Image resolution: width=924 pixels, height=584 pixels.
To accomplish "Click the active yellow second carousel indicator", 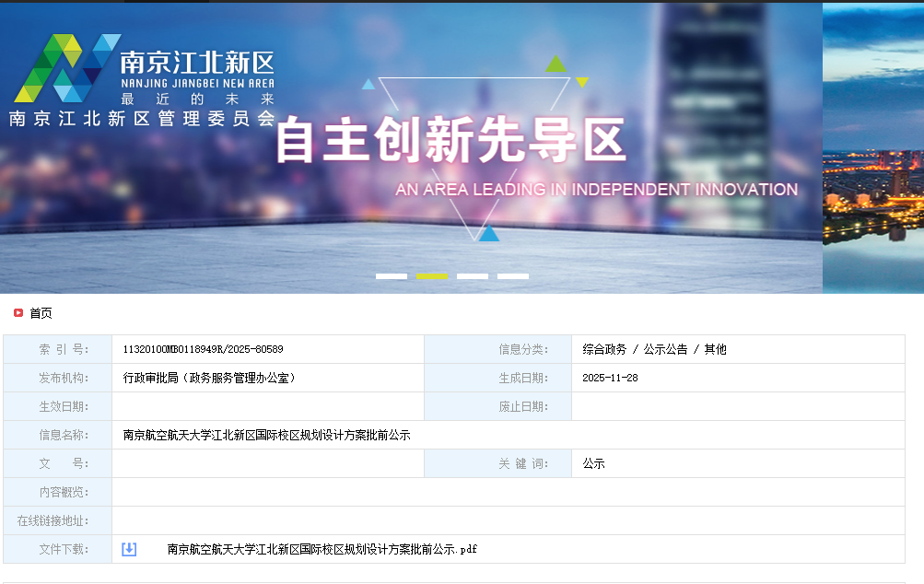I will click(x=431, y=275).
